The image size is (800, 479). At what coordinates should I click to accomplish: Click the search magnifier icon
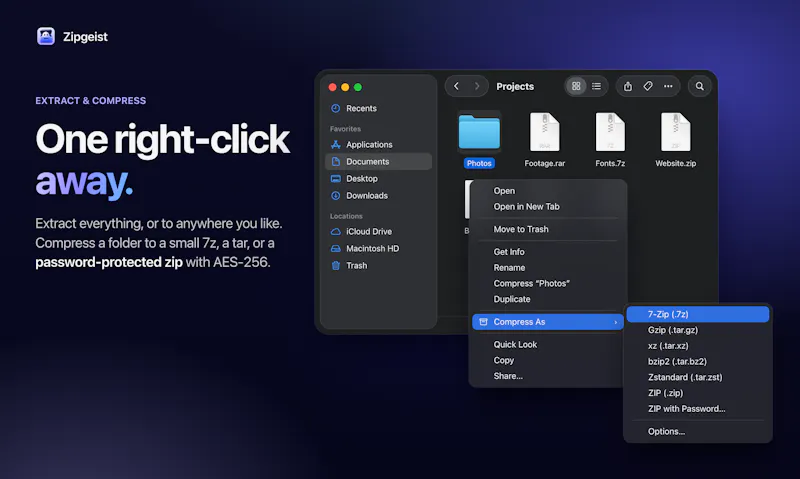[x=699, y=86]
